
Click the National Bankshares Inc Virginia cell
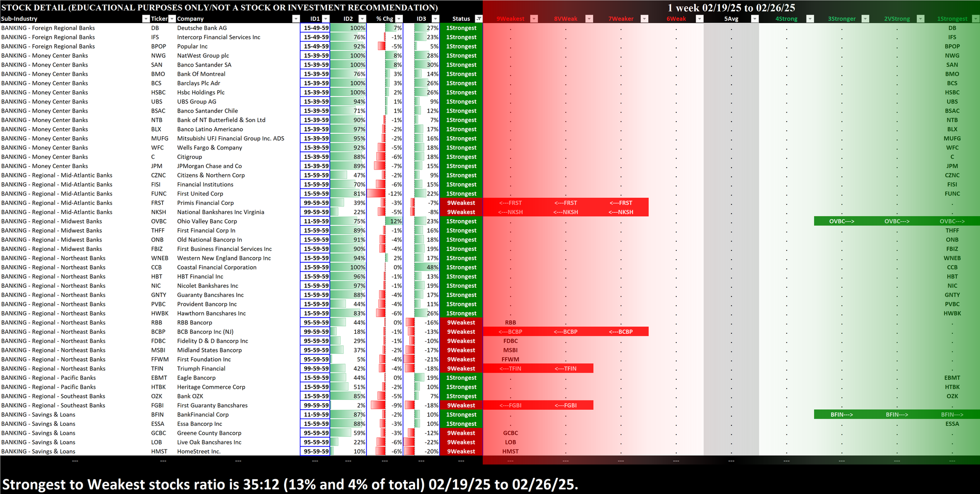tap(238, 212)
